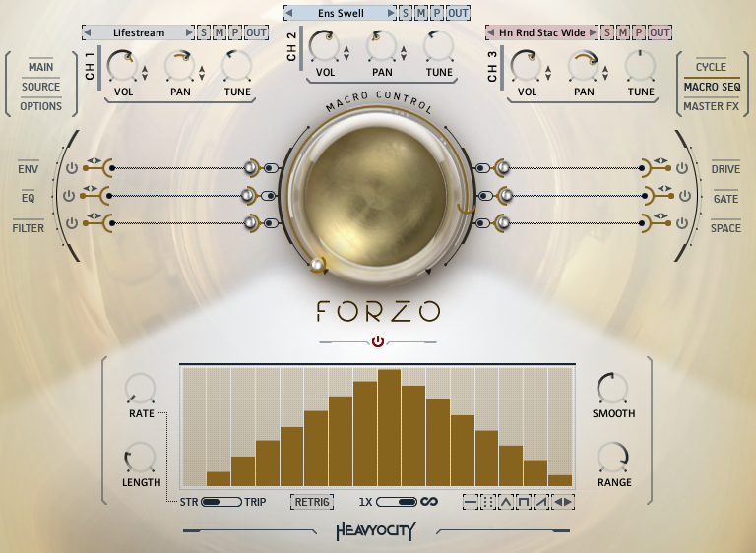Toggle channel 1 P button
Screen dimensions: 756x553
coord(235,32)
